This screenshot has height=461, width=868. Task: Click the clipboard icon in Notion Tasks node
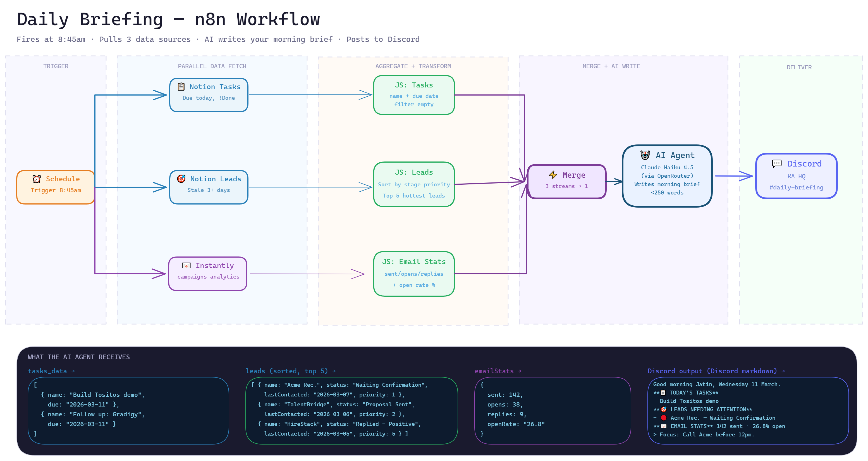[181, 87]
